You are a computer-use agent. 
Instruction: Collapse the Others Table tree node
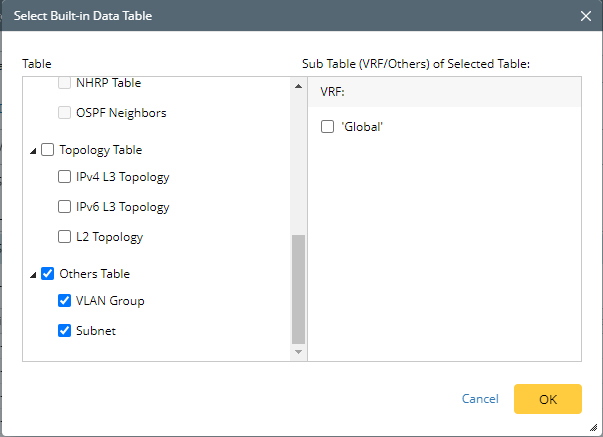[34, 275]
